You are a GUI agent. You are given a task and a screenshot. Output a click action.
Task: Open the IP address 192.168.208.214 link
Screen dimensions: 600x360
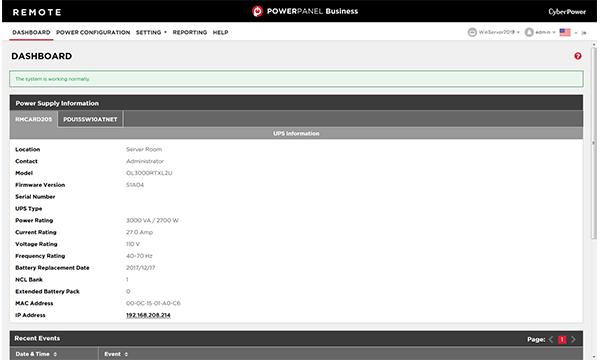tap(148, 315)
